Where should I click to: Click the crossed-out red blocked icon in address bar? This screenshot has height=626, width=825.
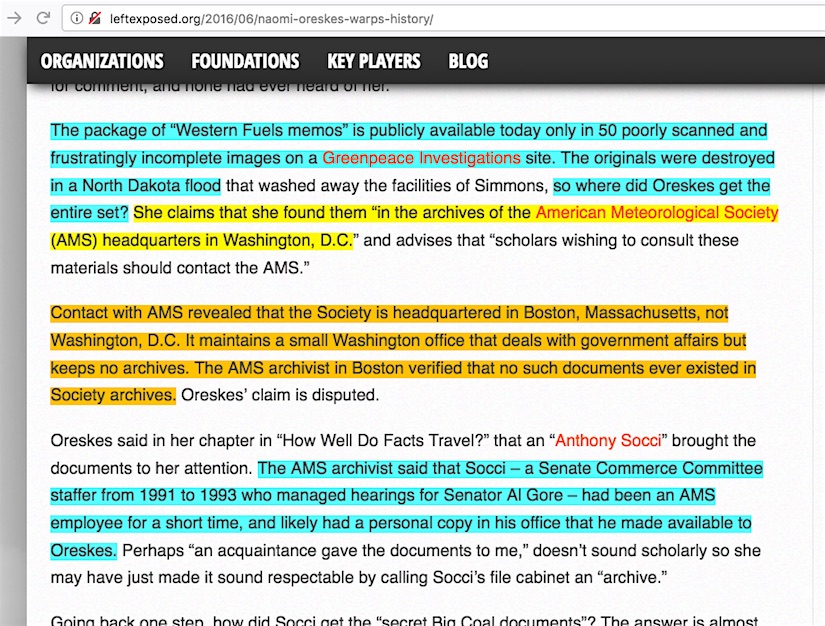[x=95, y=18]
